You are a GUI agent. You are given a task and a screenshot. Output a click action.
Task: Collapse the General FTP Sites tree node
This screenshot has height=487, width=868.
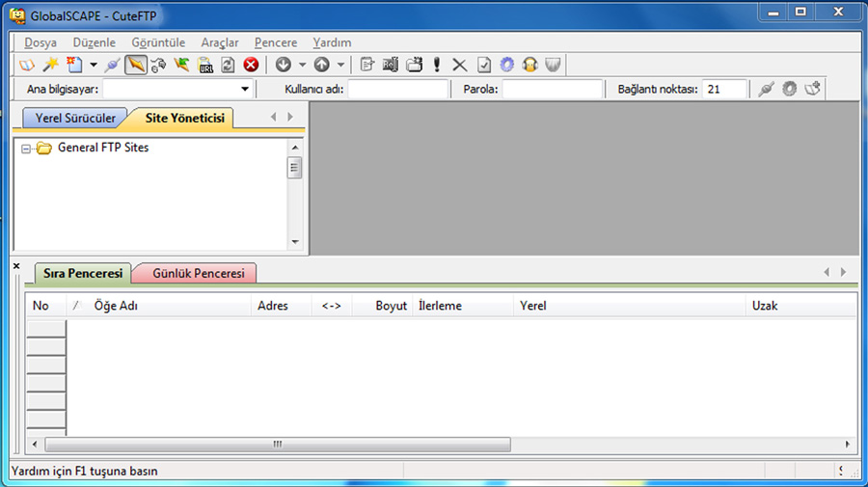point(26,149)
